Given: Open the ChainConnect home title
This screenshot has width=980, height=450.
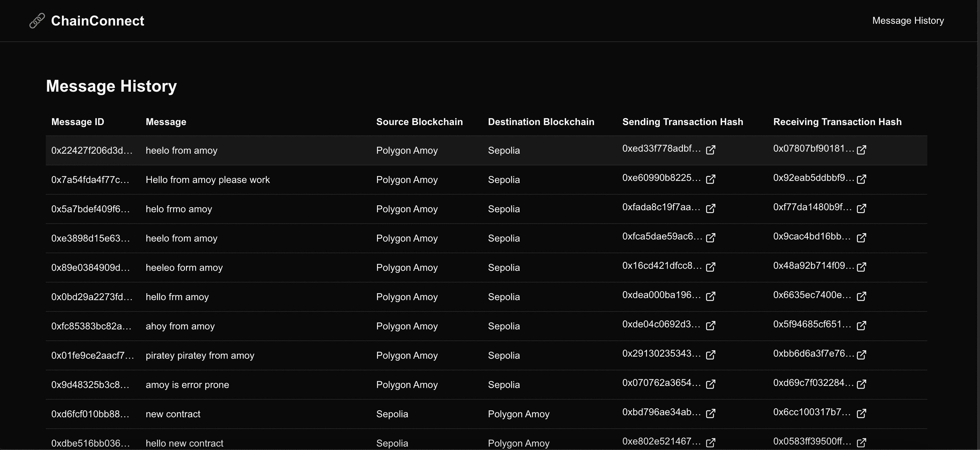Looking at the screenshot, I should [97, 21].
